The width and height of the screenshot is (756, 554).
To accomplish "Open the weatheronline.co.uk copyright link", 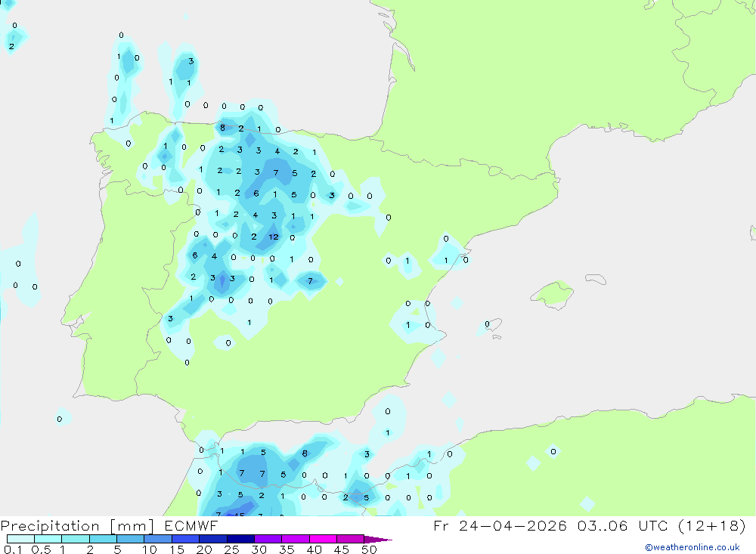I will 692,547.
